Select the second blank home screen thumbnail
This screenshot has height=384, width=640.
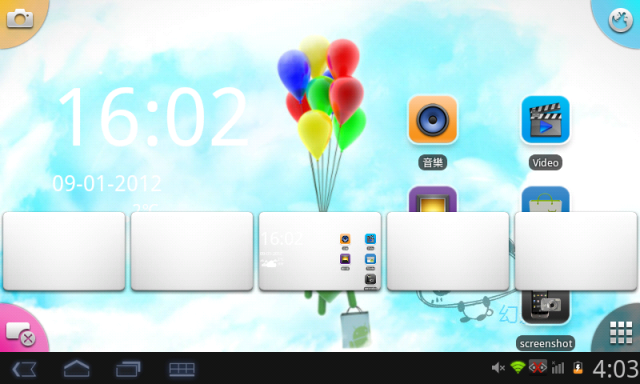click(192, 251)
